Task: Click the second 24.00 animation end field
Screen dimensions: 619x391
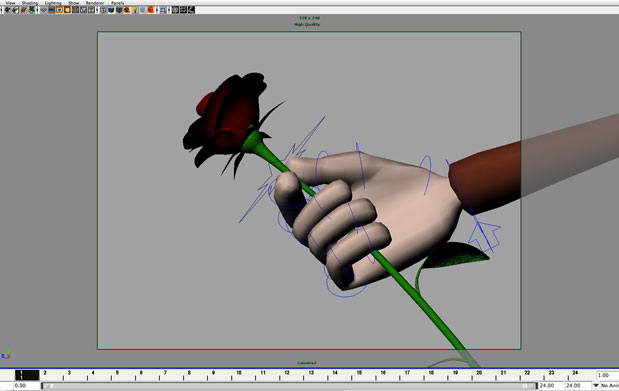Action: tap(577, 385)
